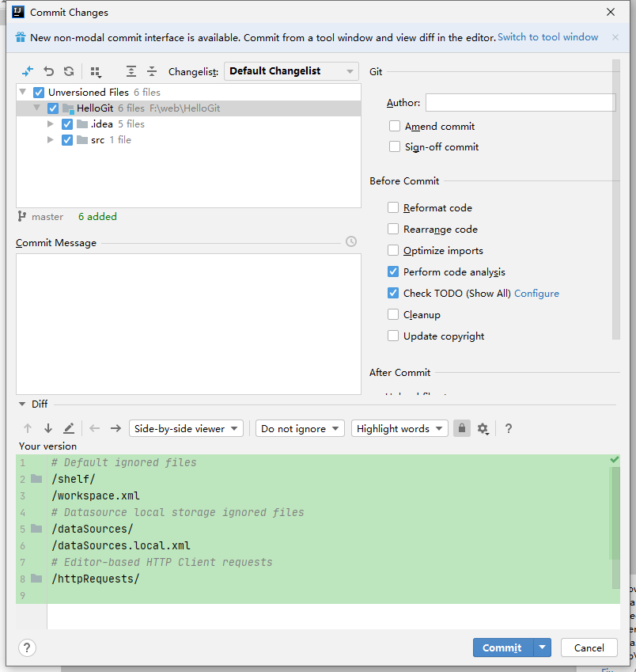Click the /dataSources.local.xml line in diff
Image resolution: width=636 pixels, height=672 pixels.
tap(121, 545)
